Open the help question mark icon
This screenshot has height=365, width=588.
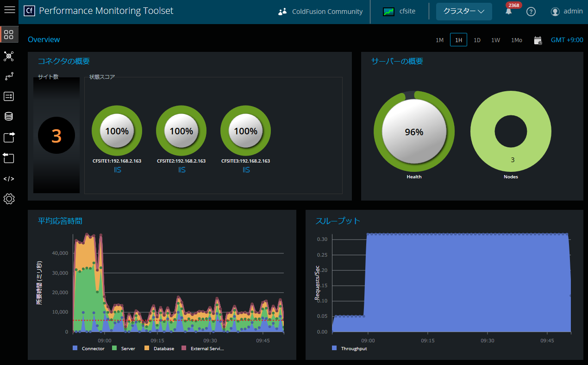(531, 12)
